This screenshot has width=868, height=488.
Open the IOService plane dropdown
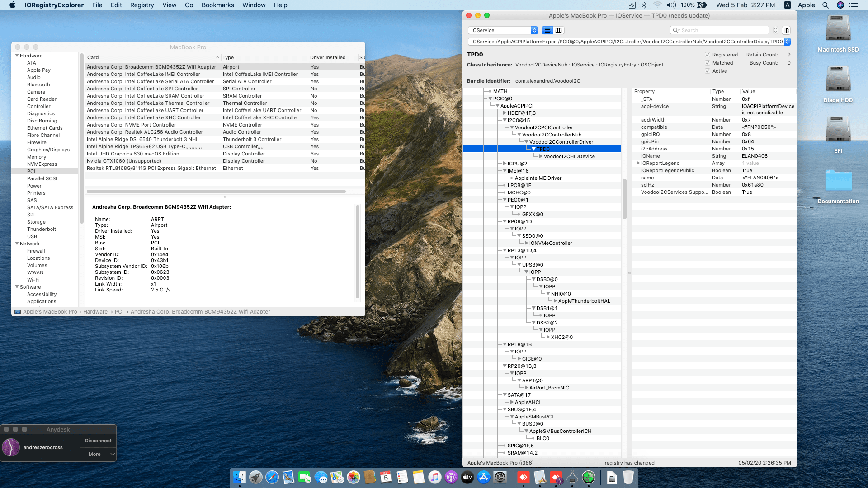(x=503, y=30)
